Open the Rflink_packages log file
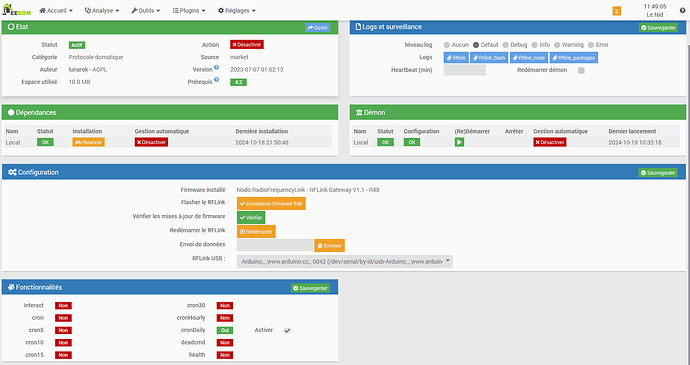 (x=573, y=58)
